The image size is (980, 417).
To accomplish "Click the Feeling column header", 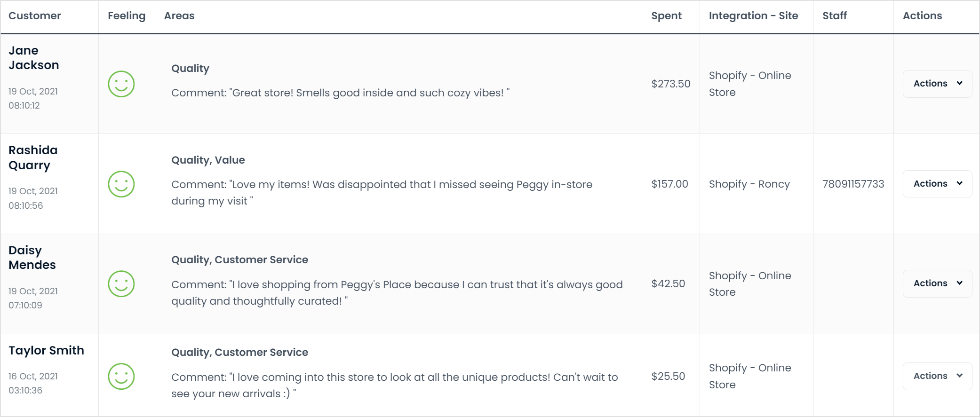I will click(127, 16).
